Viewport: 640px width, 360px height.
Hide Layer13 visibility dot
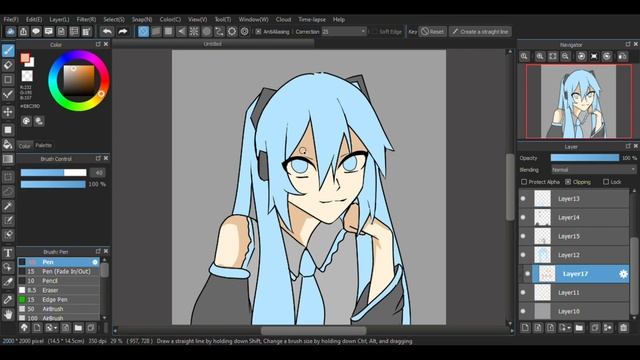523,199
